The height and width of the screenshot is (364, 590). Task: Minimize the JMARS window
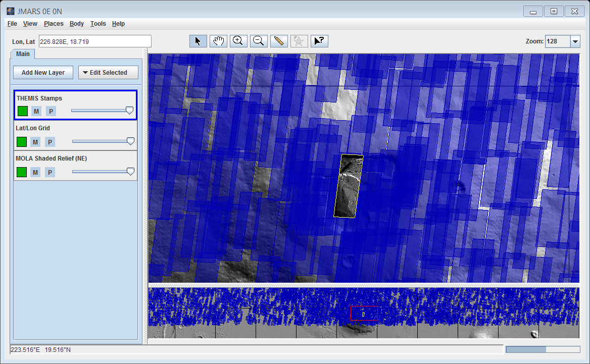533,11
